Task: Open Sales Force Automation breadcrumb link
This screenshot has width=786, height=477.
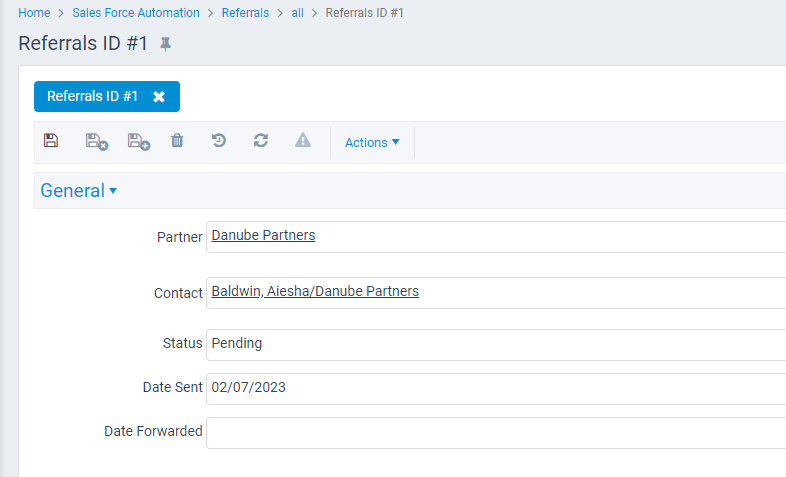Action: pyautogui.click(x=135, y=13)
